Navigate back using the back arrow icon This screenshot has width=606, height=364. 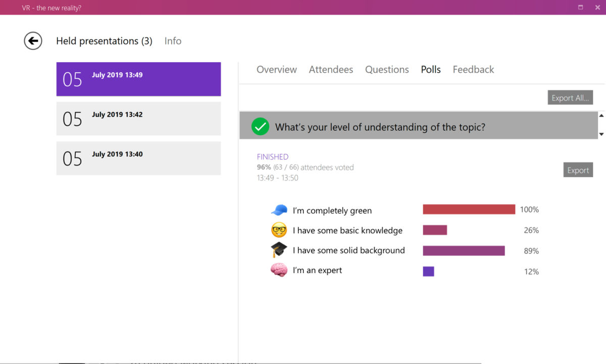pyautogui.click(x=32, y=41)
